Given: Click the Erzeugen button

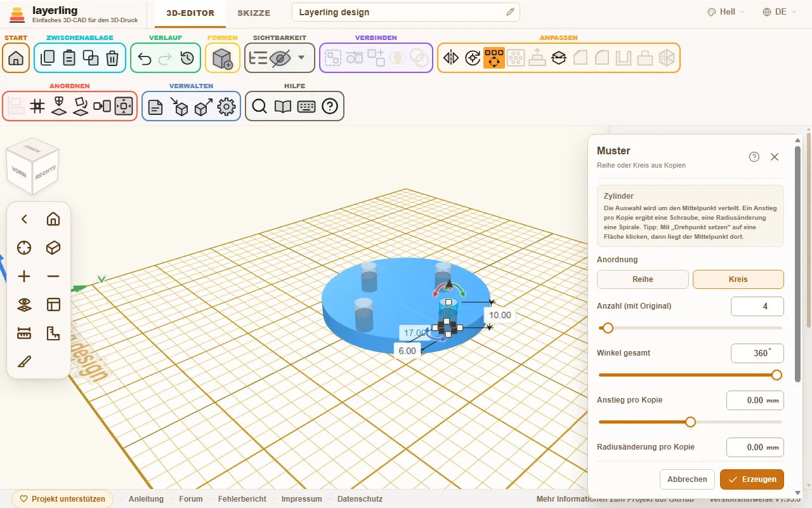Looking at the screenshot, I should (x=752, y=479).
